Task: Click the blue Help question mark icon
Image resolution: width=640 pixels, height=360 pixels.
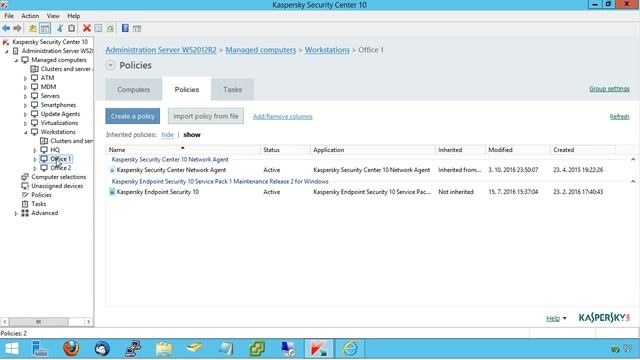Action: pyautogui.click(x=125, y=28)
